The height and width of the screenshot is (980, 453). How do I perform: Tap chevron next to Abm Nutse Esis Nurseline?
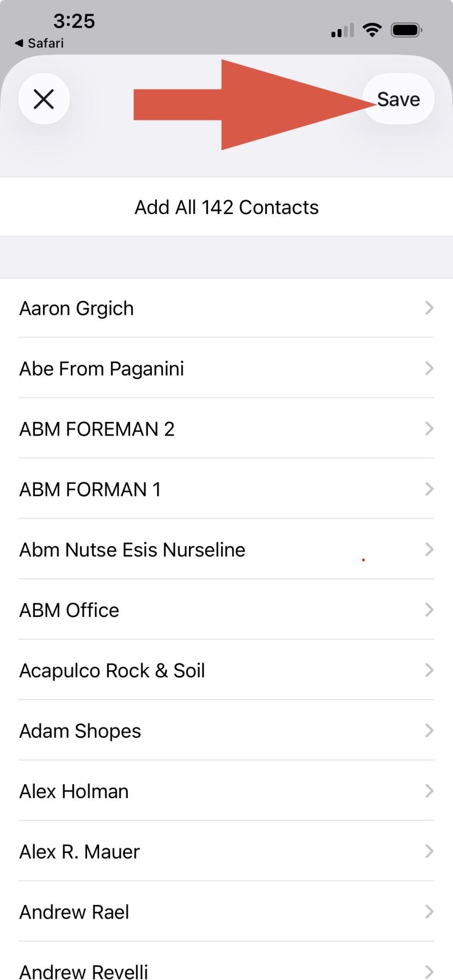pyautogui.click(x=429, y=550)
